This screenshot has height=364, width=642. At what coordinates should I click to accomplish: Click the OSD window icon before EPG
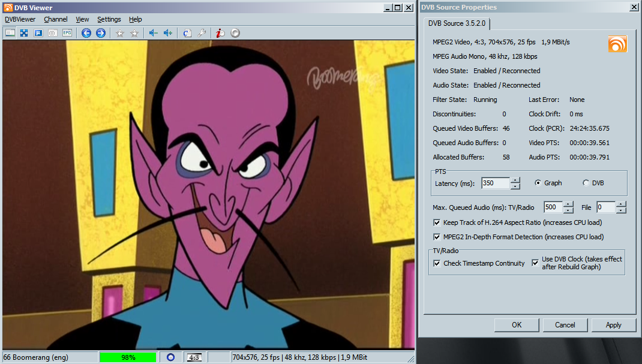coord(53,33)
